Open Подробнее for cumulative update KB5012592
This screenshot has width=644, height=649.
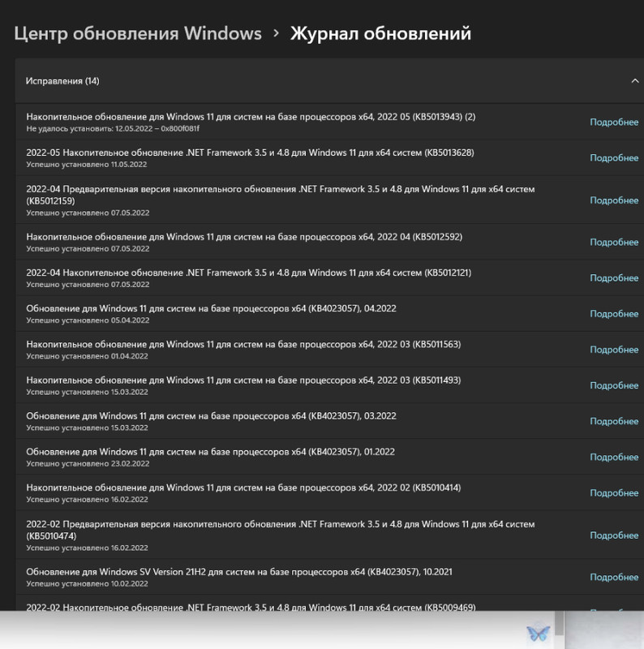tap(614, 242)
